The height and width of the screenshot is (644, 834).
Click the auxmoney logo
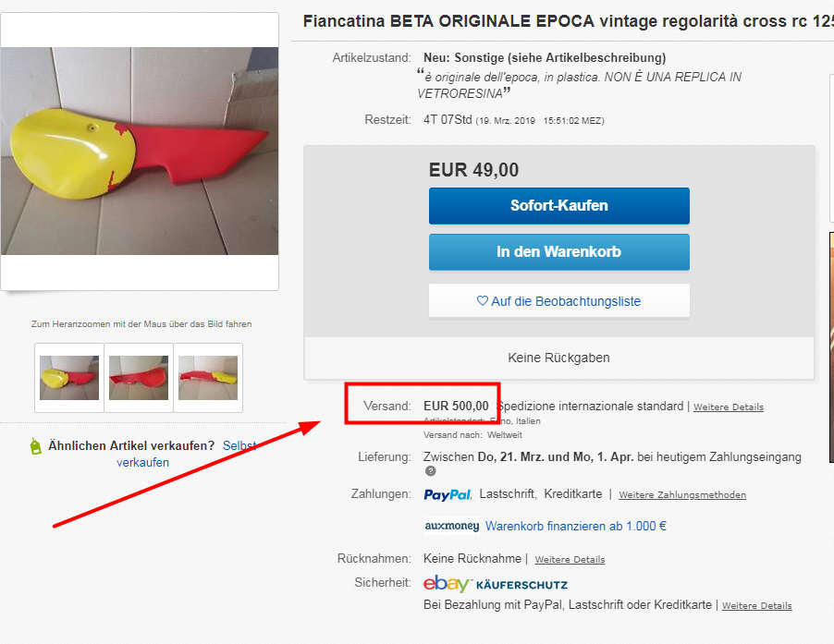(x=451, y=527)
